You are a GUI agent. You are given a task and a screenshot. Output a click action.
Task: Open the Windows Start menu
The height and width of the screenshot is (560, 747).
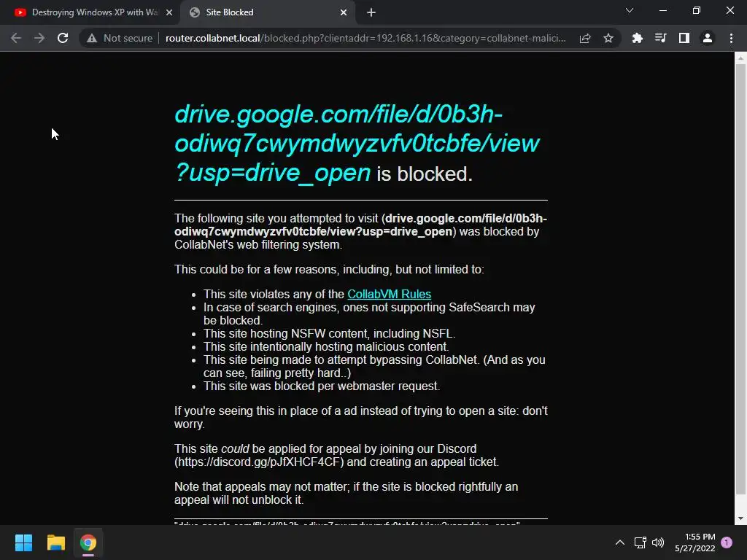[x=23, y=542]
